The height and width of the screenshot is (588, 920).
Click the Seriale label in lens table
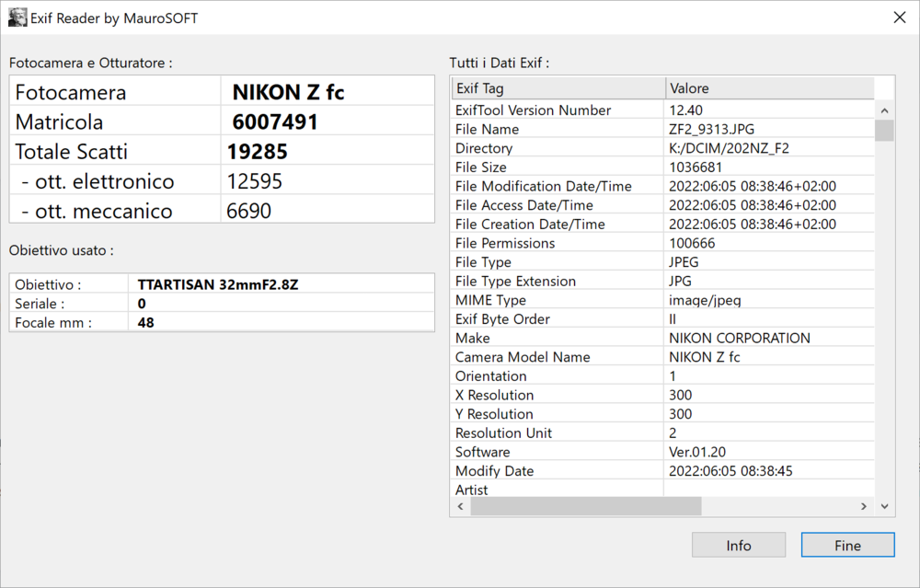(x=40, y=304)
